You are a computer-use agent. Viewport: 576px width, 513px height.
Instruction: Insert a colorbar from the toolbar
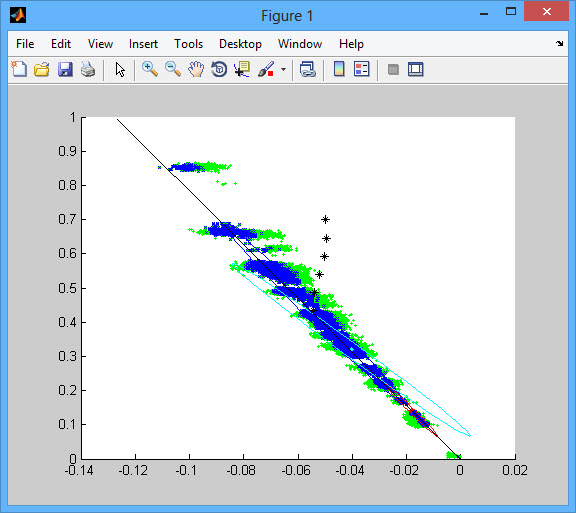pyautogui.click(x=339, y=69)
